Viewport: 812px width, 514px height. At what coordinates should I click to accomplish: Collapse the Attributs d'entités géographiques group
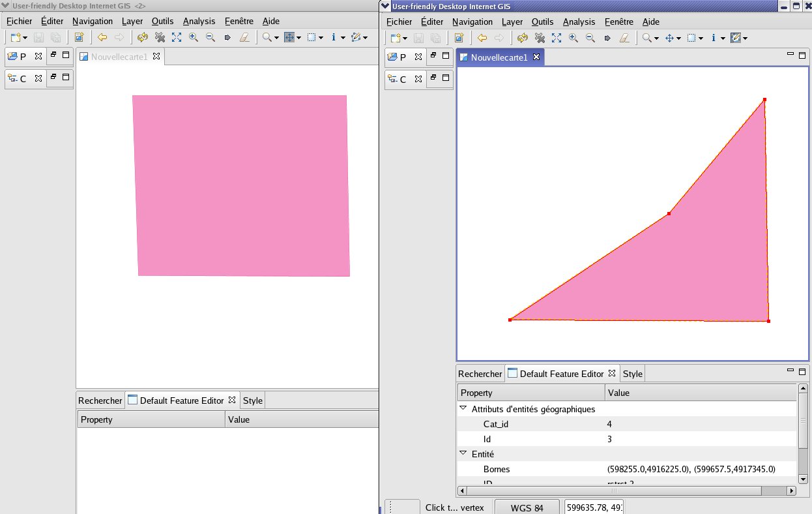pyautogui.click(x=463, y=409)
